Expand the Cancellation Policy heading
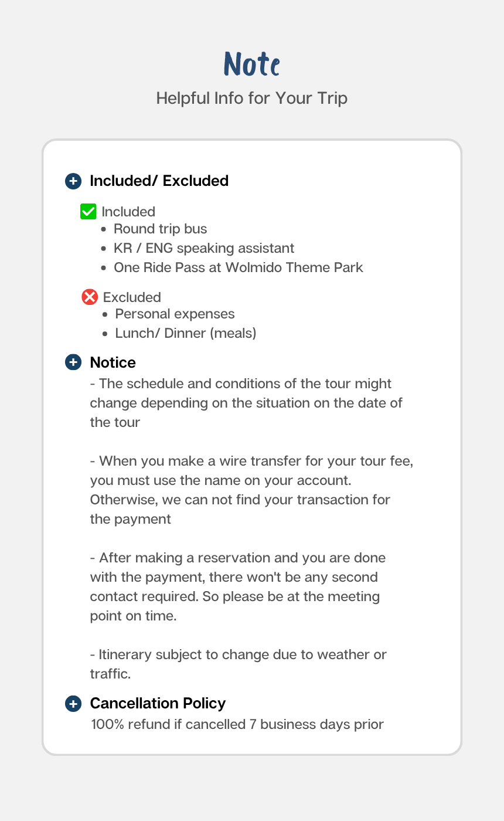The width and height of the screenshot is (504, 821). 158,703
